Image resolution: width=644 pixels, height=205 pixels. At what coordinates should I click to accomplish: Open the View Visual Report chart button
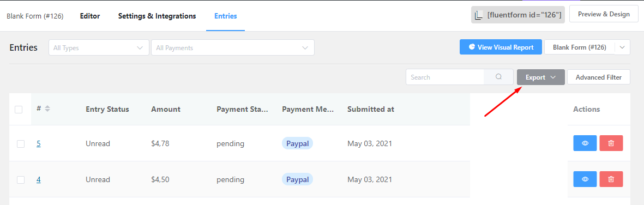(x=501, y=47)
